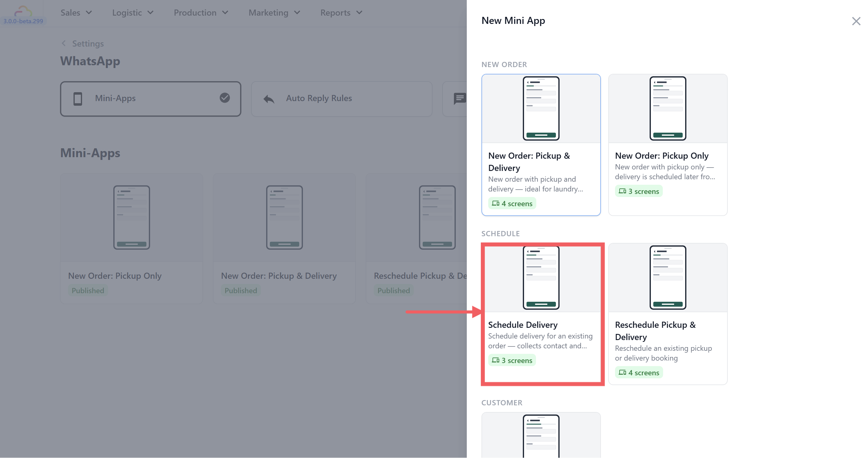Select the Auto Reply Rules tab
The height and width of the screenshot is (458, 868).
tap(342, 99)
